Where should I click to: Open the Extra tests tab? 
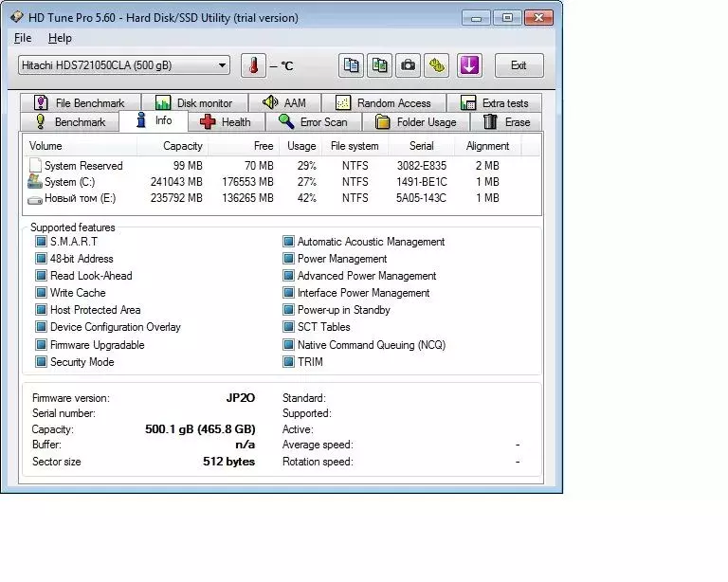(494, 102)
